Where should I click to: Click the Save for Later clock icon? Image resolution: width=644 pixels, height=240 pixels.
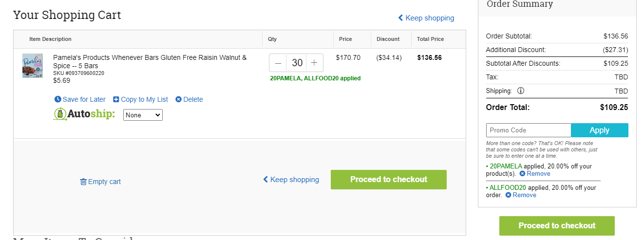point(58,99)
